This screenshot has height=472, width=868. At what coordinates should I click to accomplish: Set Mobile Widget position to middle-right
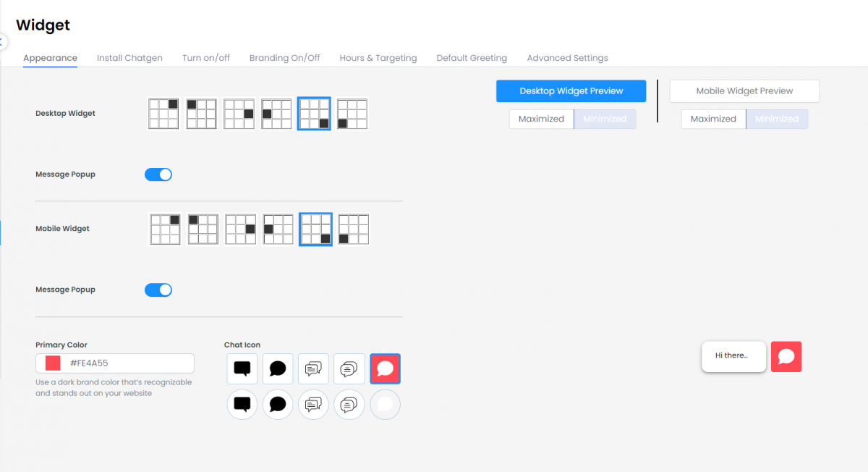pyautogui.click(x=240, y=229)
